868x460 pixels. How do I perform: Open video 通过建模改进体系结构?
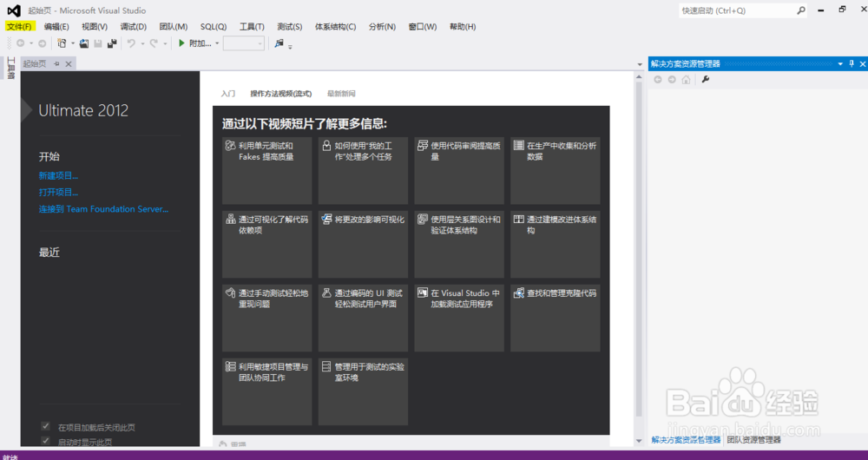click(556, 244)
